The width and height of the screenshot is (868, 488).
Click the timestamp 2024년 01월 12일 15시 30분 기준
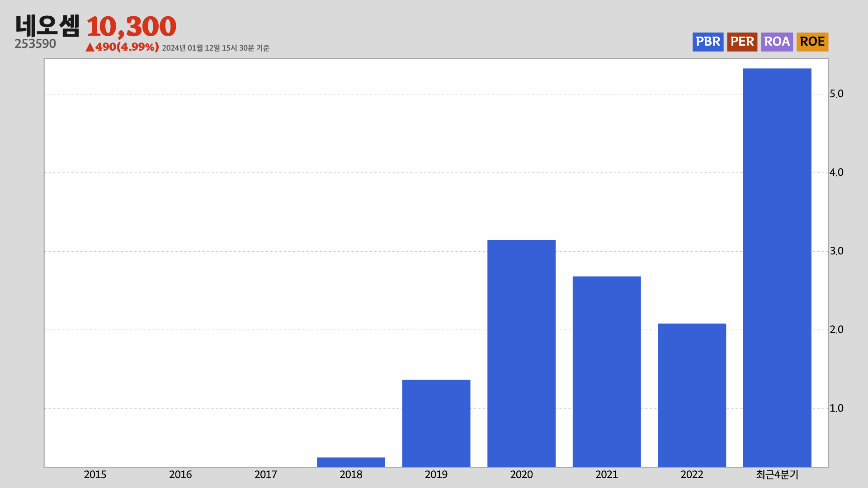216,48
